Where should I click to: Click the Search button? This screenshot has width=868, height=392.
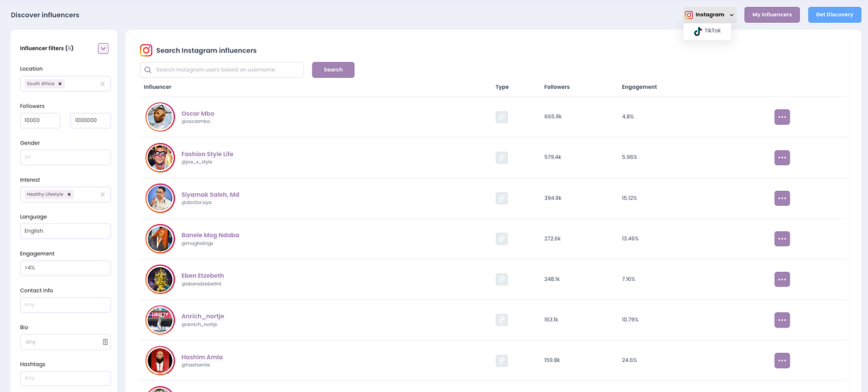pos(333,70)
